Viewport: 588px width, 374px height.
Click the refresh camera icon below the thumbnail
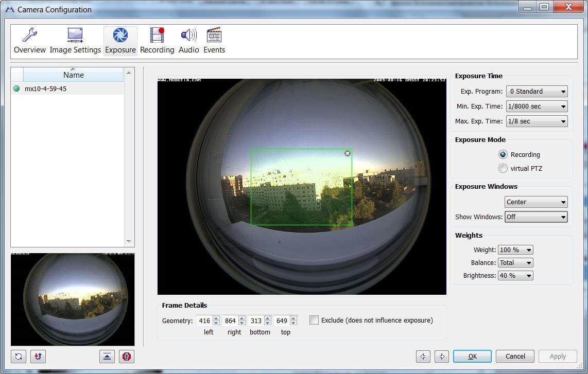click(x=19, y=357)
